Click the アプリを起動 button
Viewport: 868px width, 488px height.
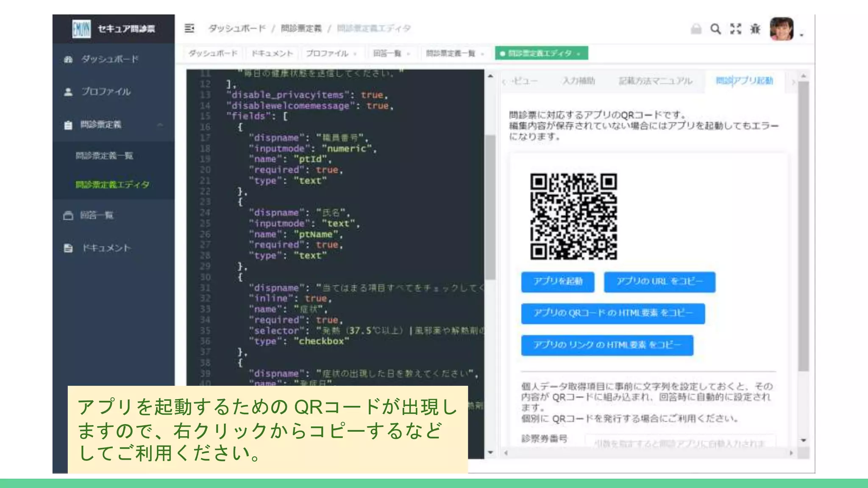[558, 282]
